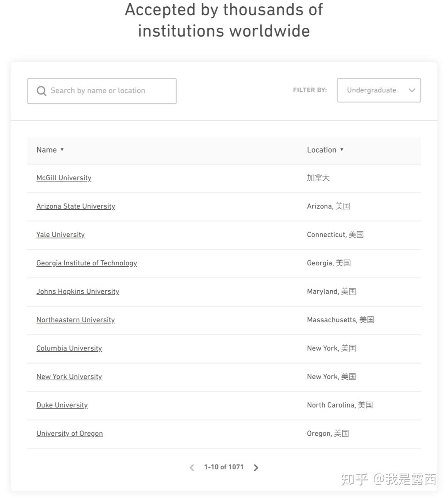The image size is (448, 498).
Task: Open the Duke University link
Action: tap(62, 405)
